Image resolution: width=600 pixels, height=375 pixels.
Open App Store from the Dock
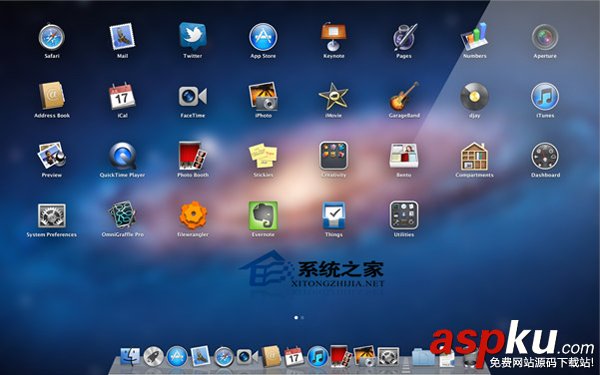click(177, 356)
